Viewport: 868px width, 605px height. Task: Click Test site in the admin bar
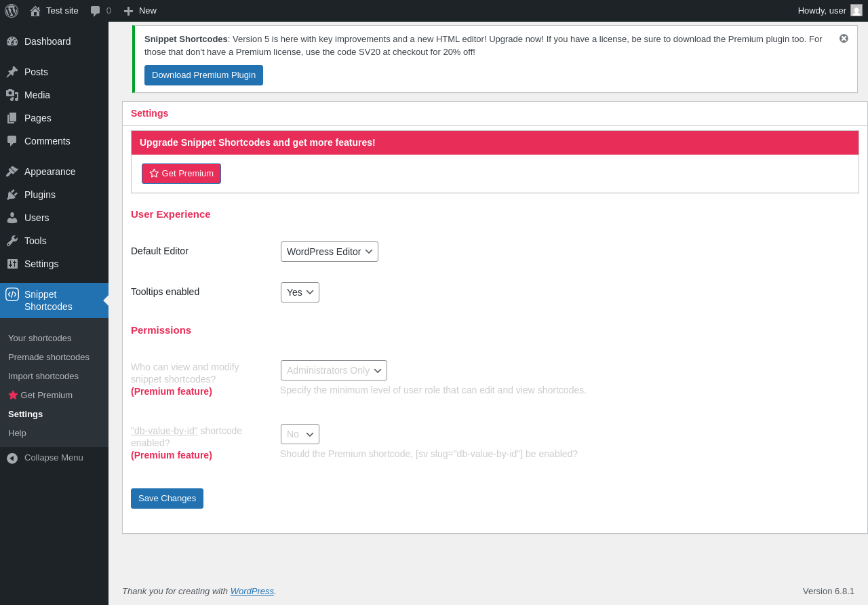(x=62, y=11)
